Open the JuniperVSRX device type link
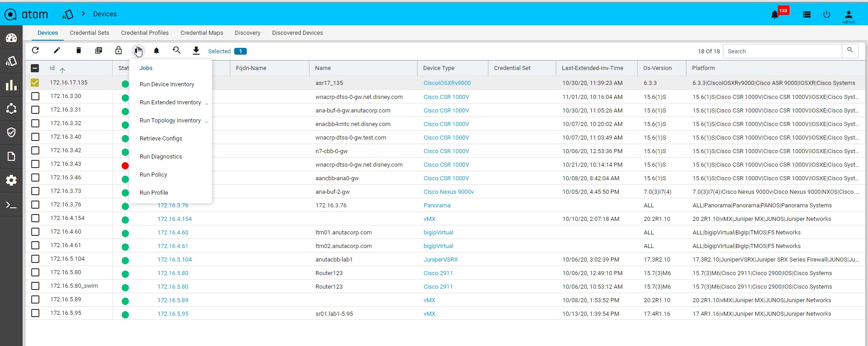The width and height of the screenshot is (868, 346). pyautogui.click(x=440, y=260)
